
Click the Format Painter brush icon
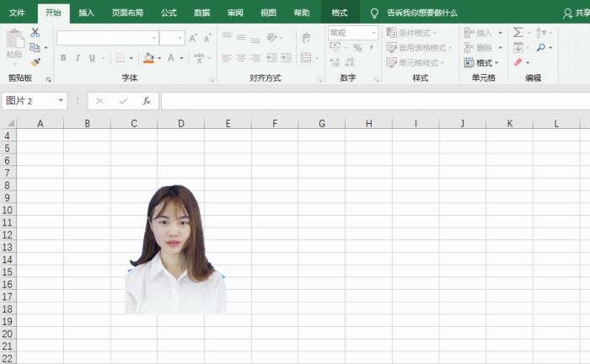[35, 62]
